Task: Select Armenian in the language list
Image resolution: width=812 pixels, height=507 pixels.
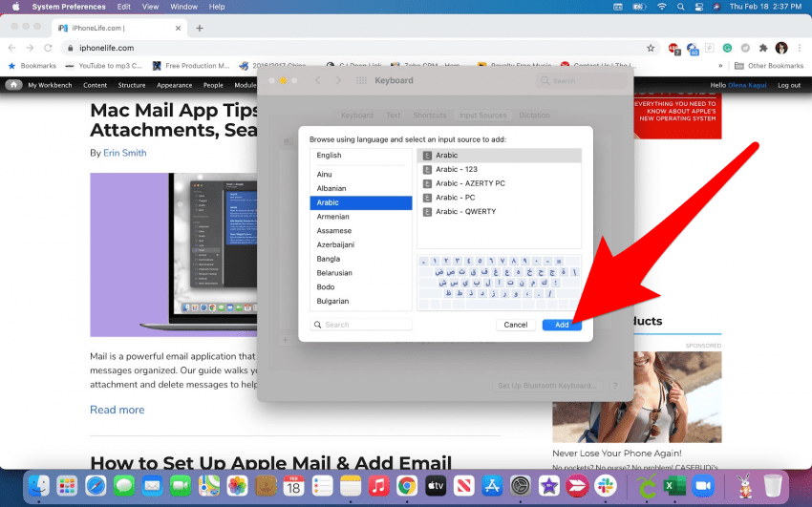Action: (x=333, y=217)
